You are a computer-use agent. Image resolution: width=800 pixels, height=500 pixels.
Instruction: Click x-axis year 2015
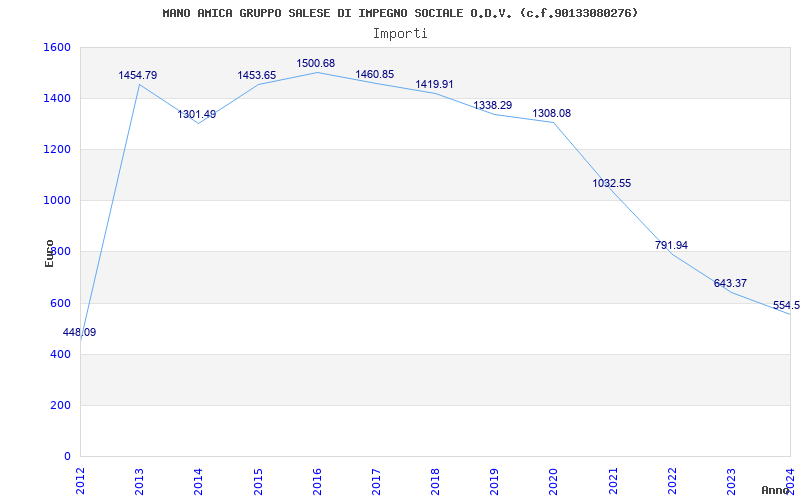click(258, 481)
